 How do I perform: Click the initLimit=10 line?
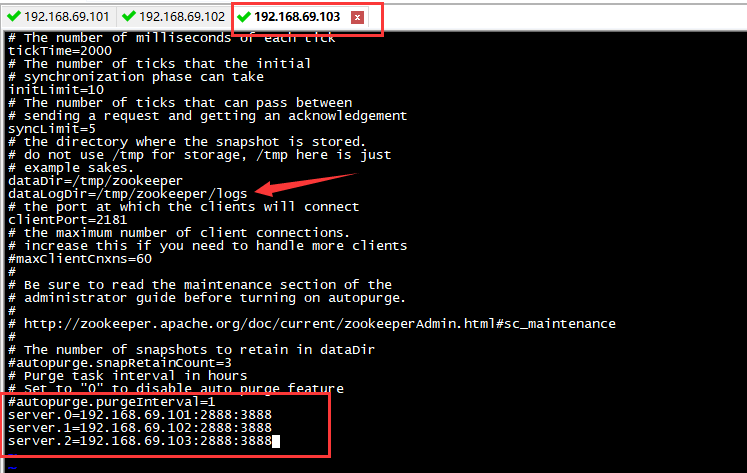point(56,90)
